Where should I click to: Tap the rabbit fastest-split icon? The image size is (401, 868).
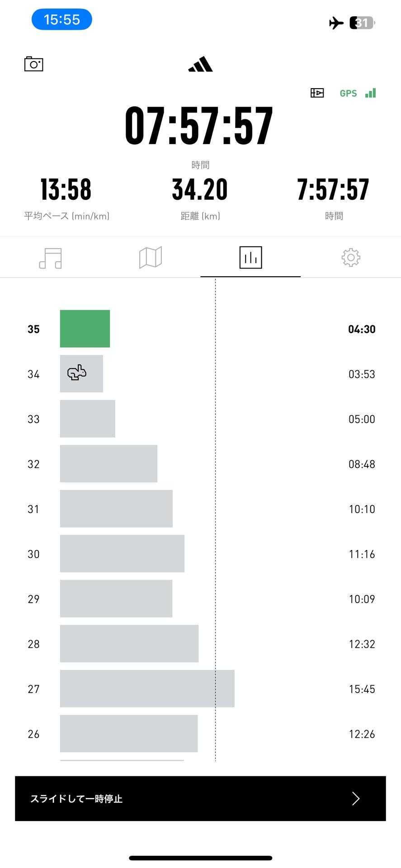pos(77,373)
